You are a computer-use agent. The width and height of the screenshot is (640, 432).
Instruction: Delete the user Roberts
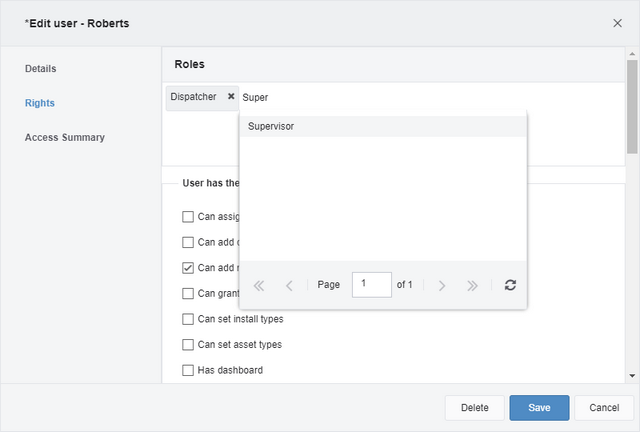tap(475, 408)
